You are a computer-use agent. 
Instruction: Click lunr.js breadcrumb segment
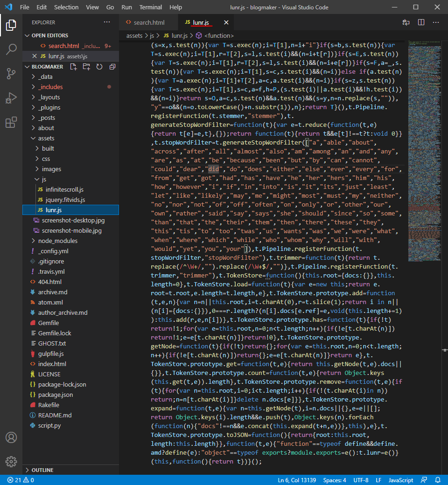coord(176,36)
